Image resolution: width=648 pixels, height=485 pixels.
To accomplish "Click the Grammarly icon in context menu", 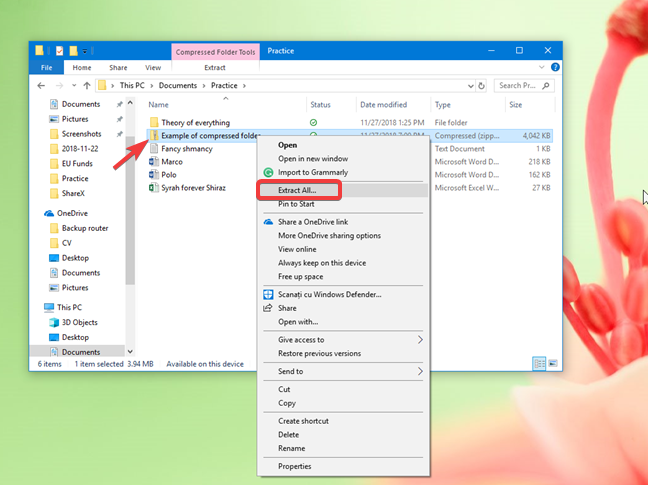I will click(x=268, y=172).
